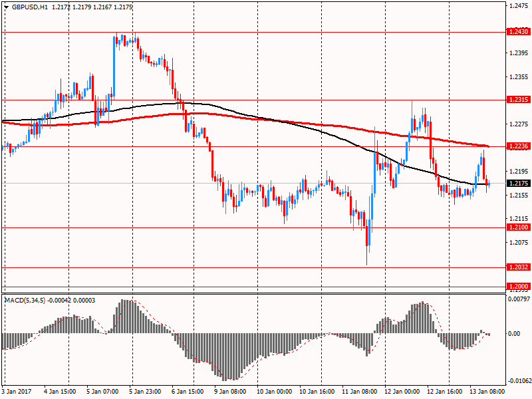Click the 1.2115 price scale value

519,219
